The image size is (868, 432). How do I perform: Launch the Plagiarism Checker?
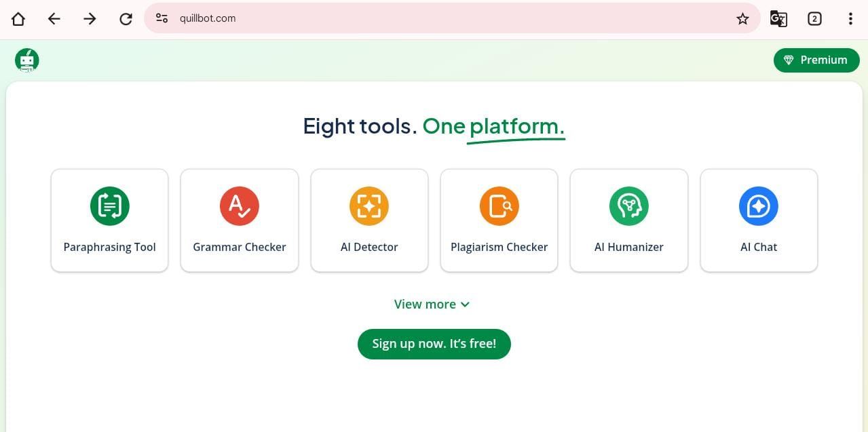coord(499,220)
